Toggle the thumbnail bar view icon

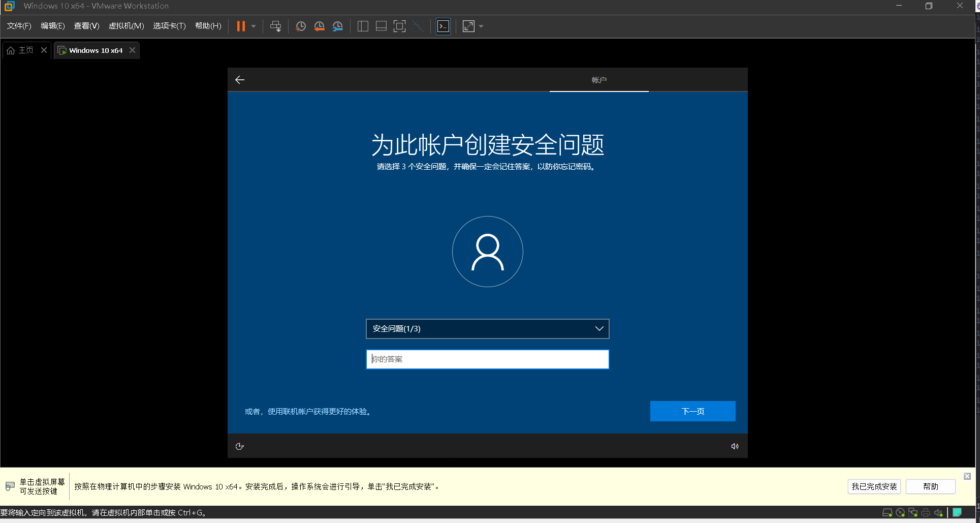coord(381,26)
